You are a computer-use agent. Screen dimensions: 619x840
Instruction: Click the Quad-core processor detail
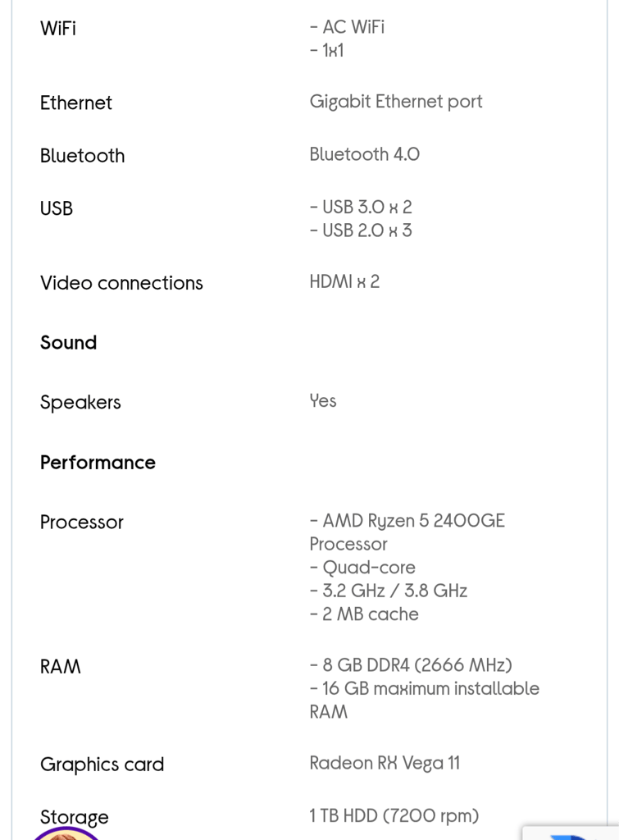[362, 568]
